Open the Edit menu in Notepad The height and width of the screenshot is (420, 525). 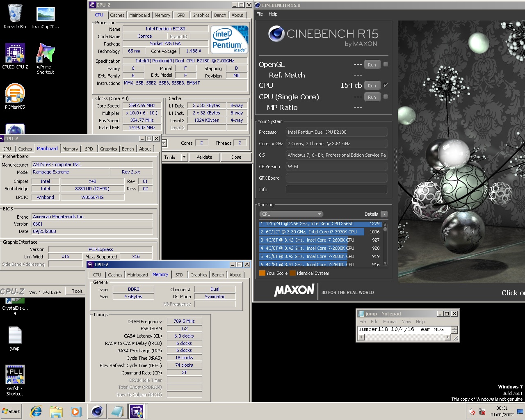pos(374,322)
